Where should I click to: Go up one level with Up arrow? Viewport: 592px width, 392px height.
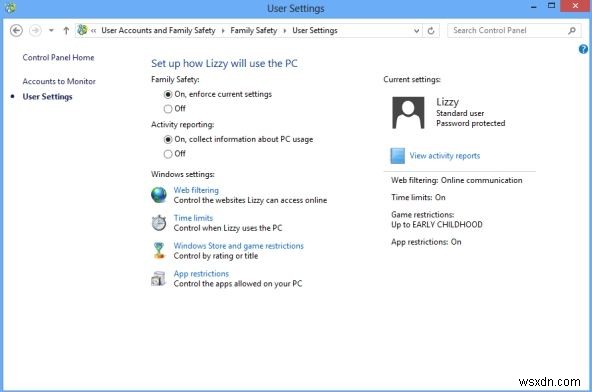(66, 31)
